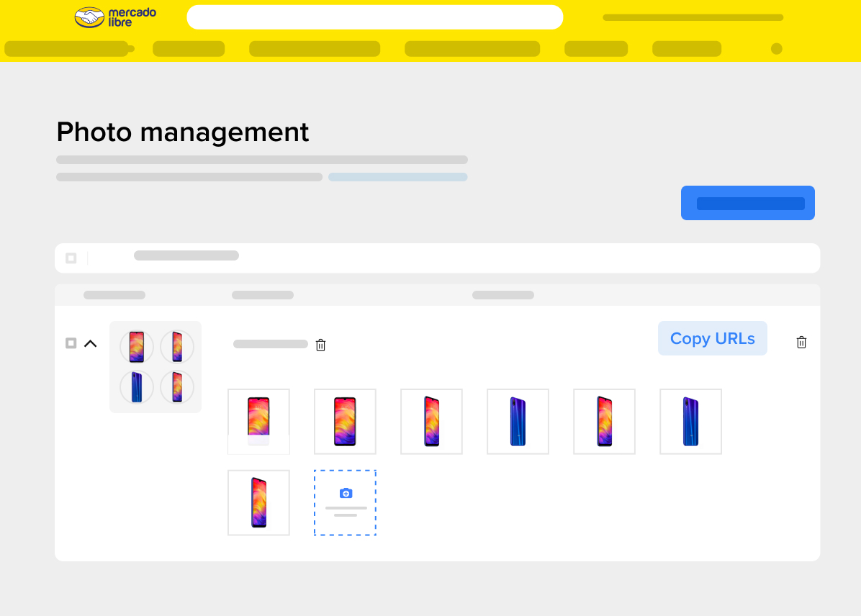861x616 pixels.
Task: Click the Copy URLs button
Action: point(712,338)
